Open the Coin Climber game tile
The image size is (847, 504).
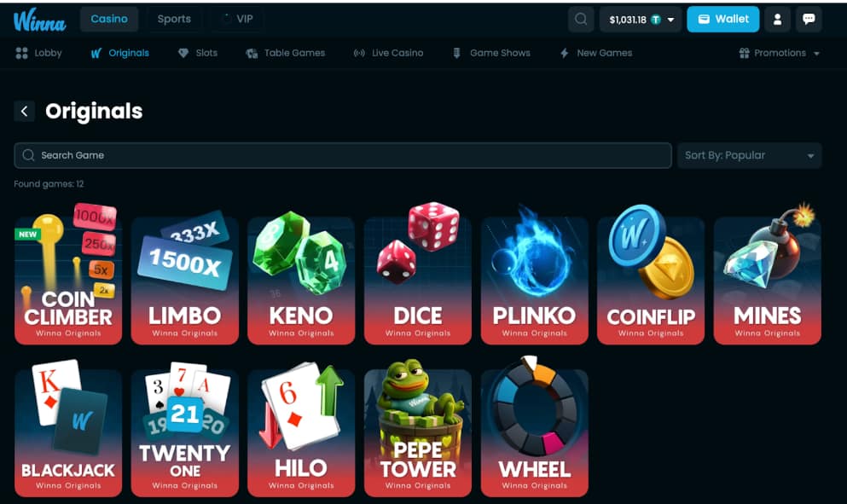pos(68,275)
